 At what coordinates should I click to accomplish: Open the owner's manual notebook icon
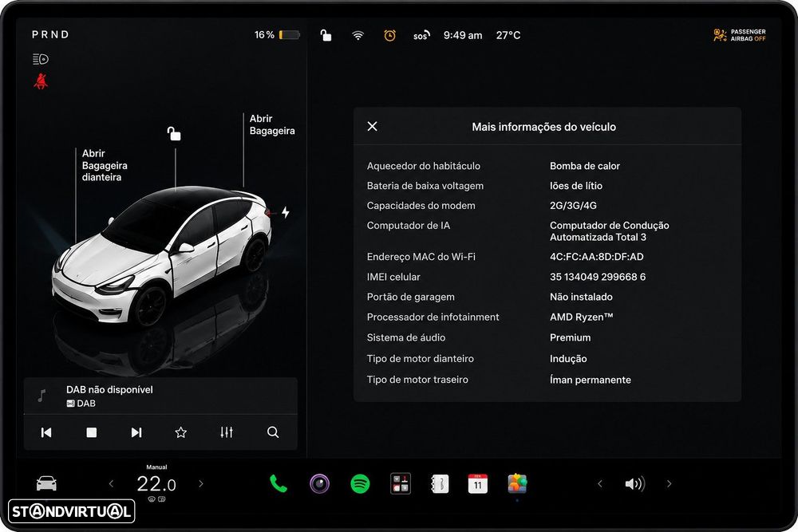[440, 483]
